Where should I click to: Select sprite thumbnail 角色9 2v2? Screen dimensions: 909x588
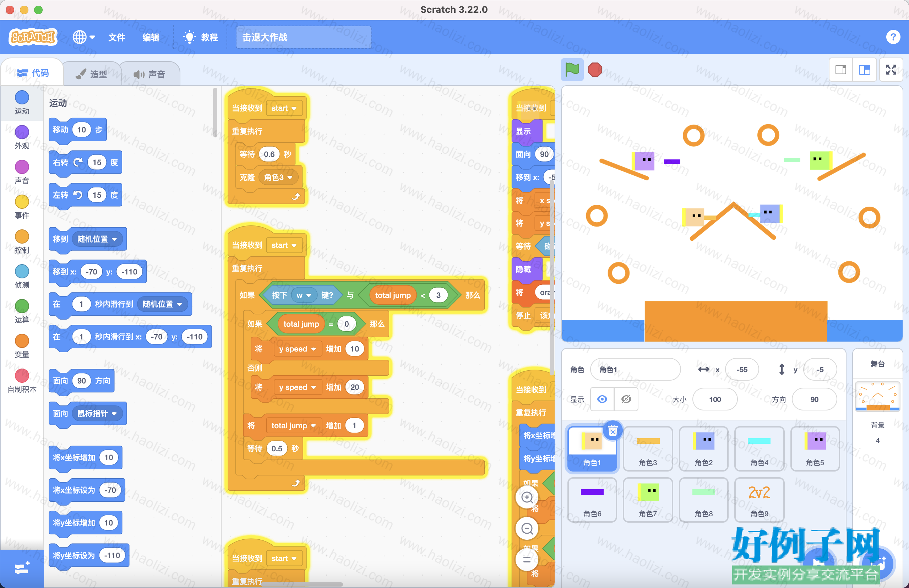[760, 500]
